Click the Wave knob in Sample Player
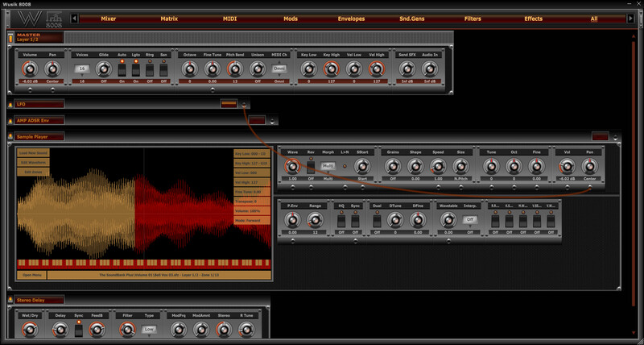Screen dimensions: 644x345 [x=292, y=166]
